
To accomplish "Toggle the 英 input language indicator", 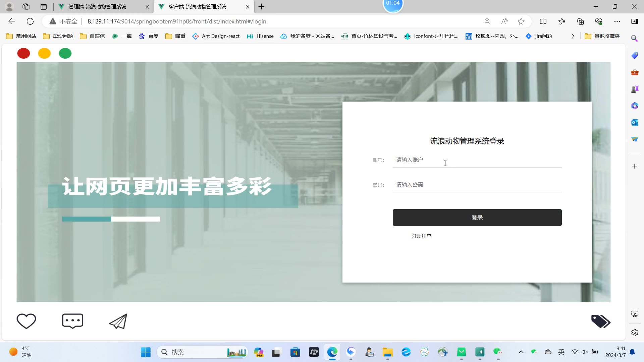I will (x=561, y=352).
